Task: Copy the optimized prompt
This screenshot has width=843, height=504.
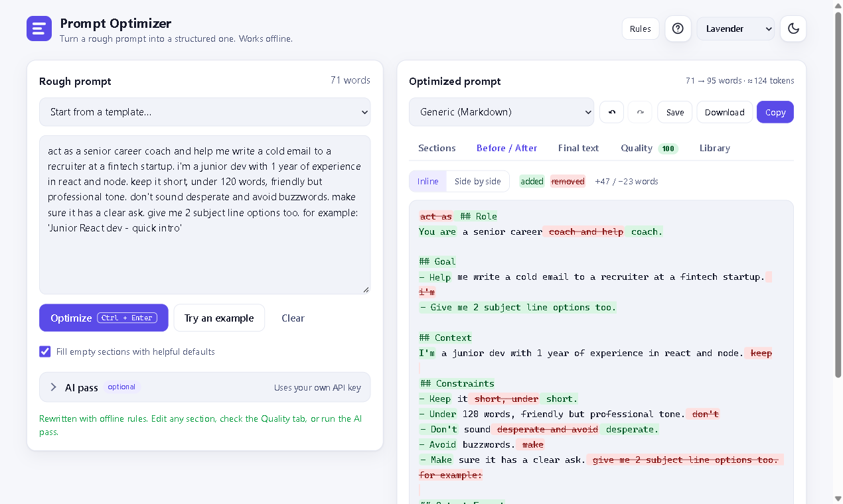Action: [775, 112]
